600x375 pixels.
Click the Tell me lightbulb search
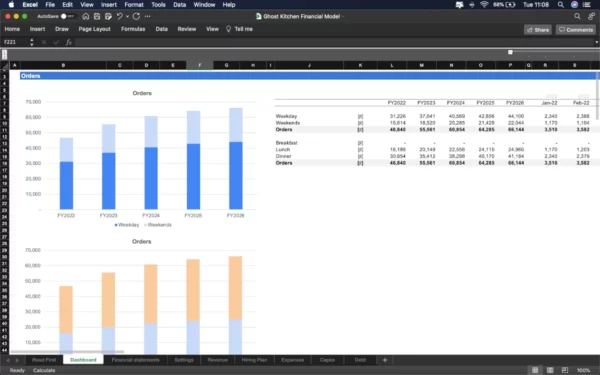(x=239, y=29)
